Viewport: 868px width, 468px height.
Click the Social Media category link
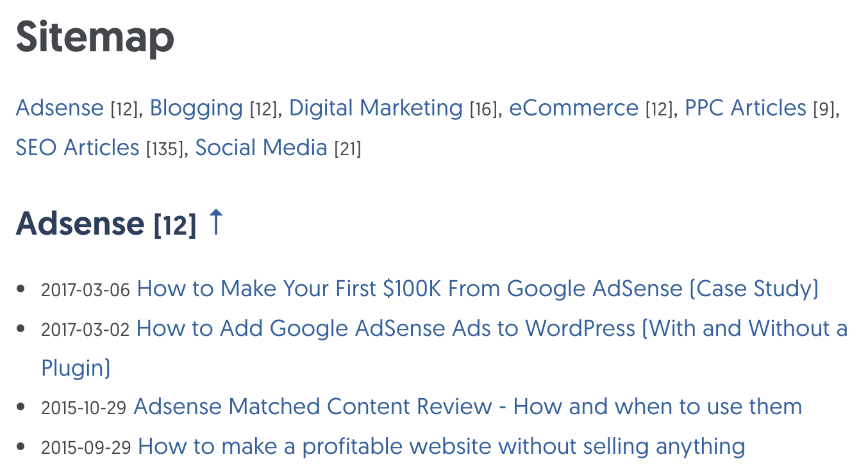coord(261,147)
